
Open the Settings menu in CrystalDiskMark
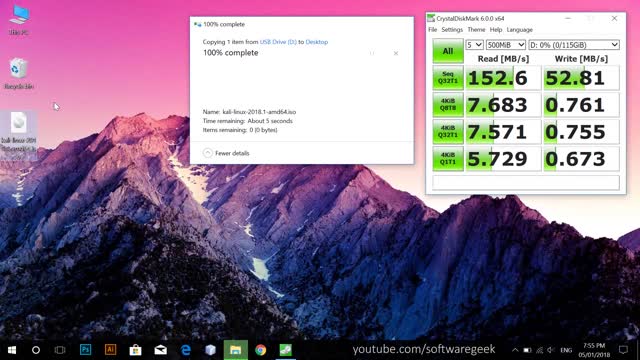coord(452,30)
